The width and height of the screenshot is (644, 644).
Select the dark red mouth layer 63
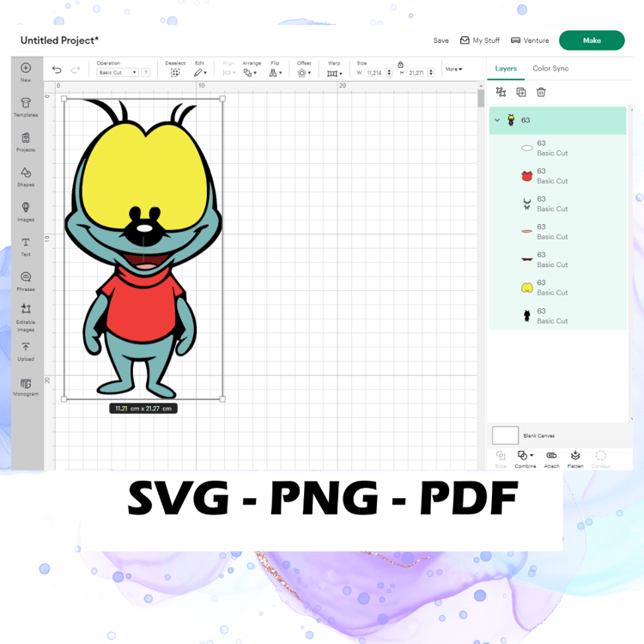click(558, 260)
